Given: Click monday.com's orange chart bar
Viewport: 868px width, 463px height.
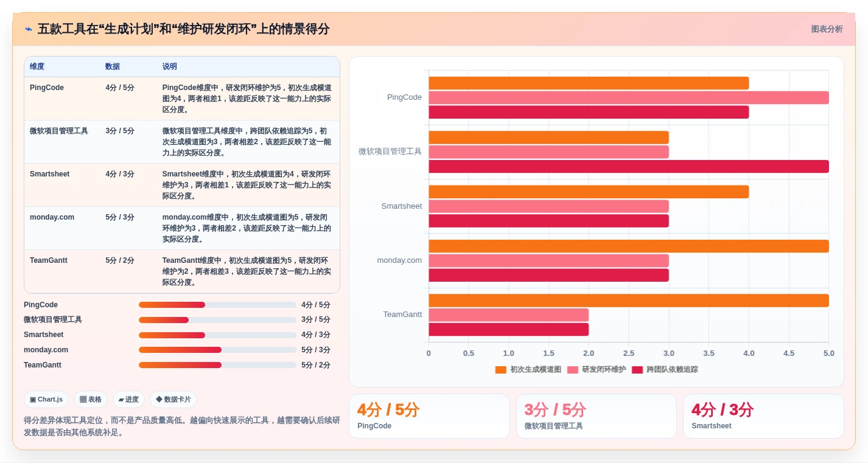Looking at the screenshot, I should 629,246.
